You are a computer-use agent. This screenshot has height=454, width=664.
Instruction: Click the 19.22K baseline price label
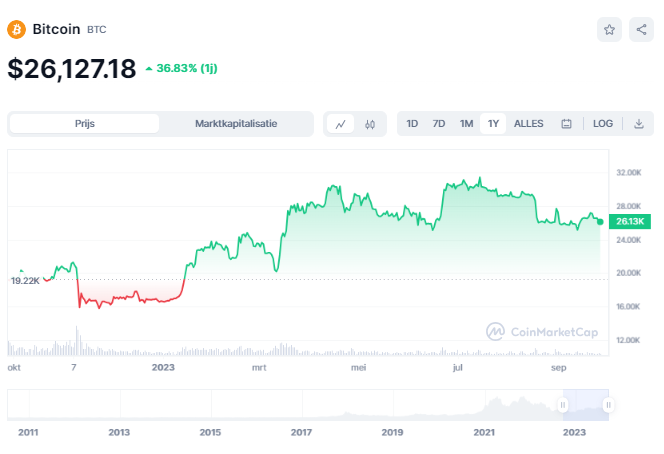[x=25, y=281]
